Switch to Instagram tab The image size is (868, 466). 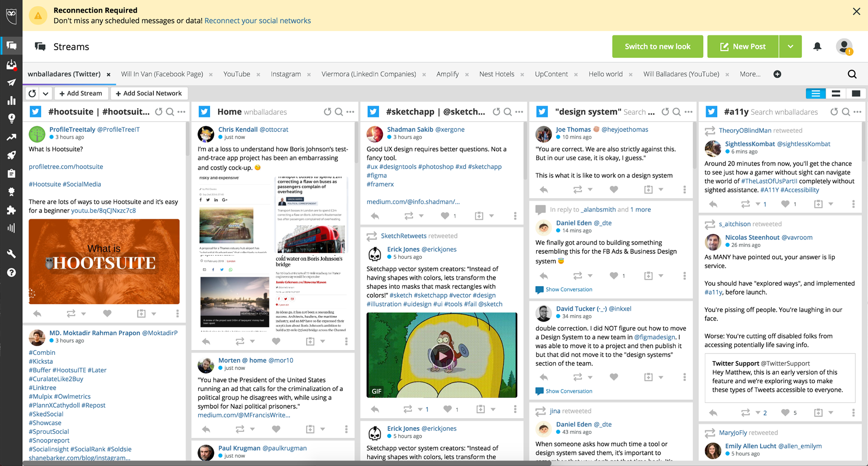pyautogui.click(x=286, y=74)
